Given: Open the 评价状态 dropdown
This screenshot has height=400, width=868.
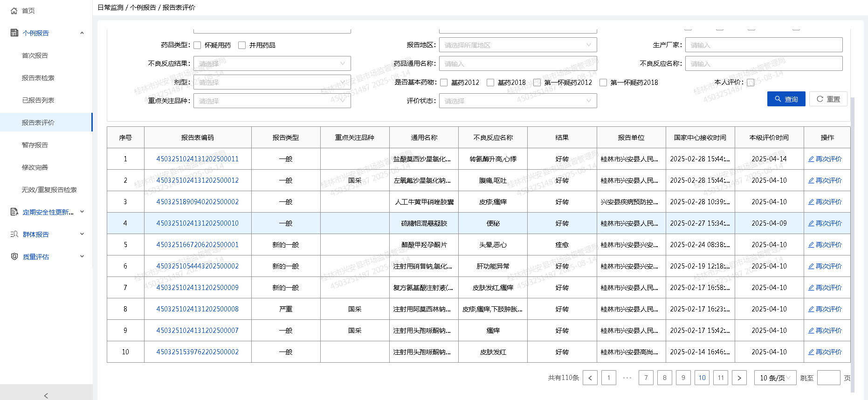Looking at the screenshot, I should [517, 101].
